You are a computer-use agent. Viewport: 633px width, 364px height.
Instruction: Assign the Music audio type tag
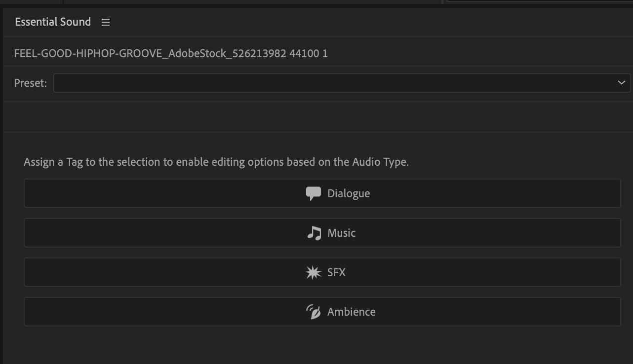click(x=341, y=233)
